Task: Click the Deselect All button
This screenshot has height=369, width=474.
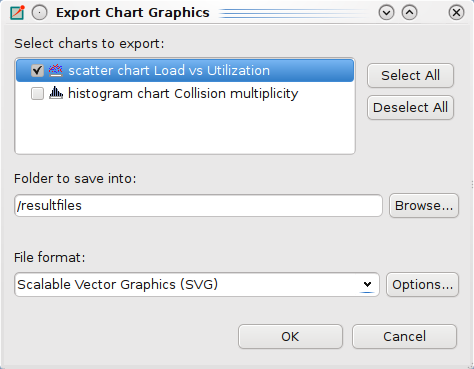Action: [410, 107]
